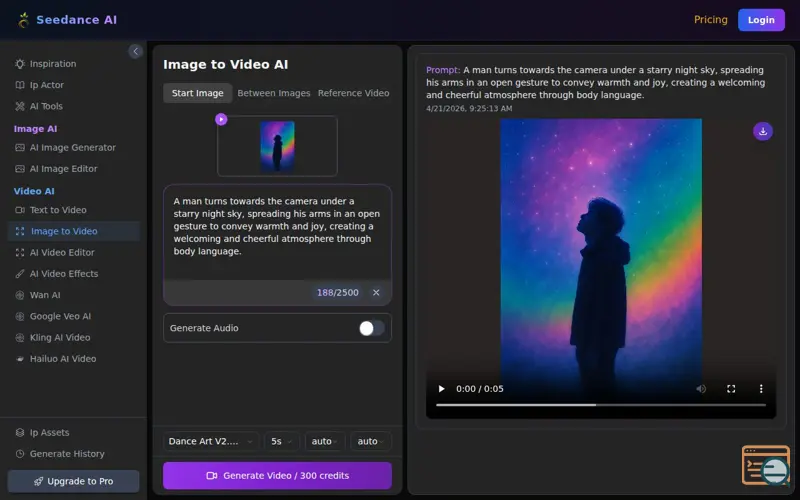
Task: Click the Seedance AI logo icon
Action: (x=23, y=20)
